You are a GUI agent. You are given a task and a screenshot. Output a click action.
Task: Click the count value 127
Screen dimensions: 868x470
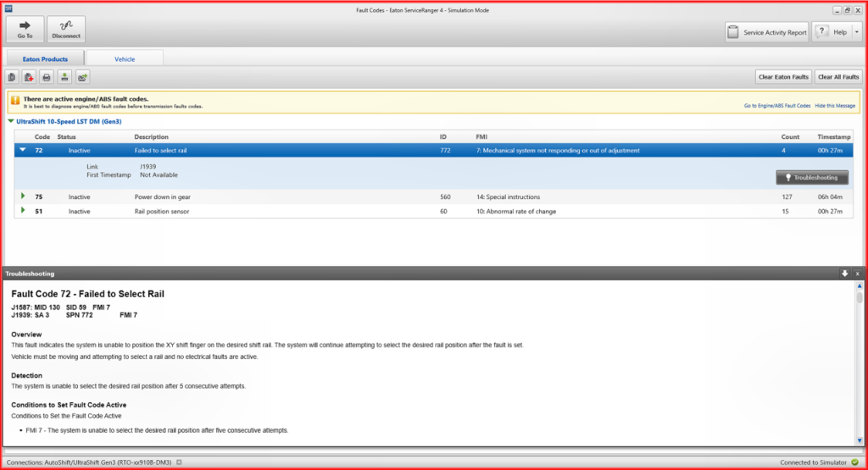787,196
